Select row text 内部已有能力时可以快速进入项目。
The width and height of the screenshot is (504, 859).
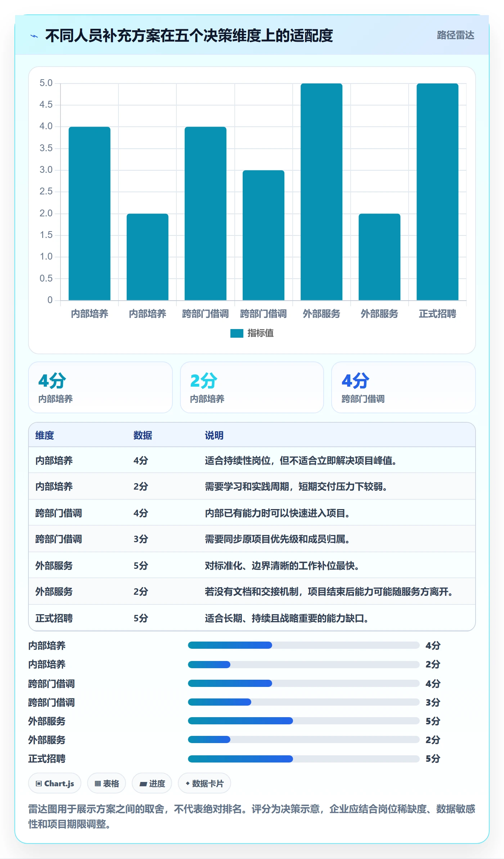click(278, 513)
